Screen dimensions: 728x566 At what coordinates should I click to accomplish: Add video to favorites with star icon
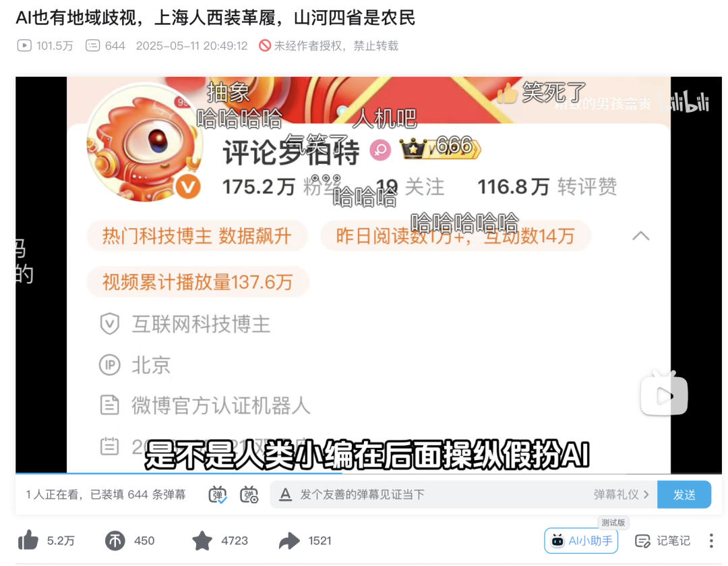[x=202, y=541]
